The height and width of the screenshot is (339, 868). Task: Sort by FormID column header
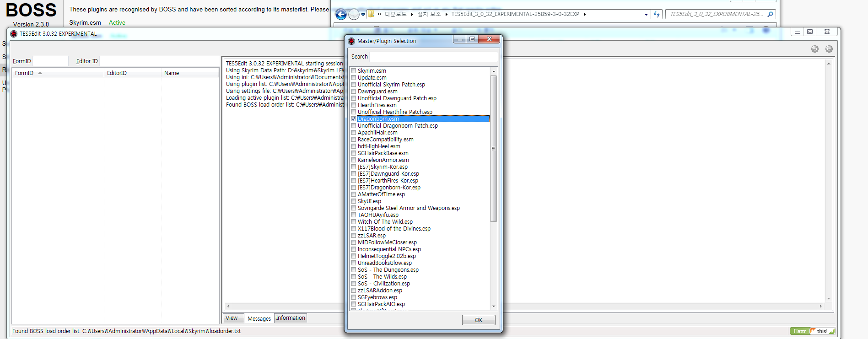[58, 73]
